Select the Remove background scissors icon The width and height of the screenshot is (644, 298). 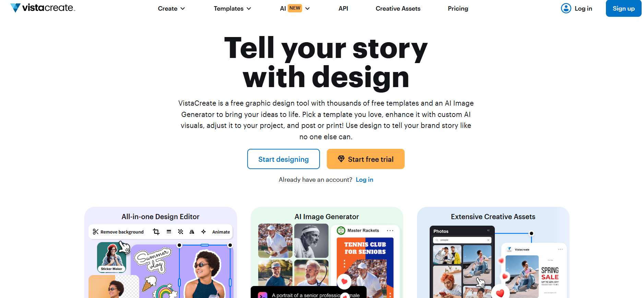pyautogui.click(x=96, y=232)
